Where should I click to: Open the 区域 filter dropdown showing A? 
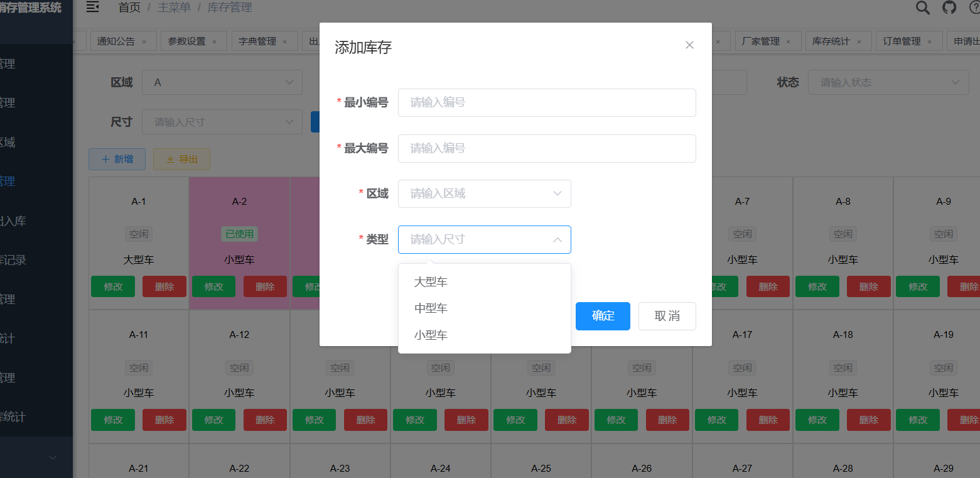[x=222, y=82]
